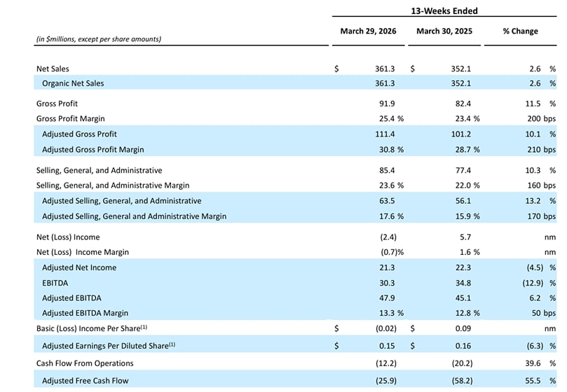Click the 'Selling, General, and Administrative' label
The image size is (567, 392).
click(99, 170)
